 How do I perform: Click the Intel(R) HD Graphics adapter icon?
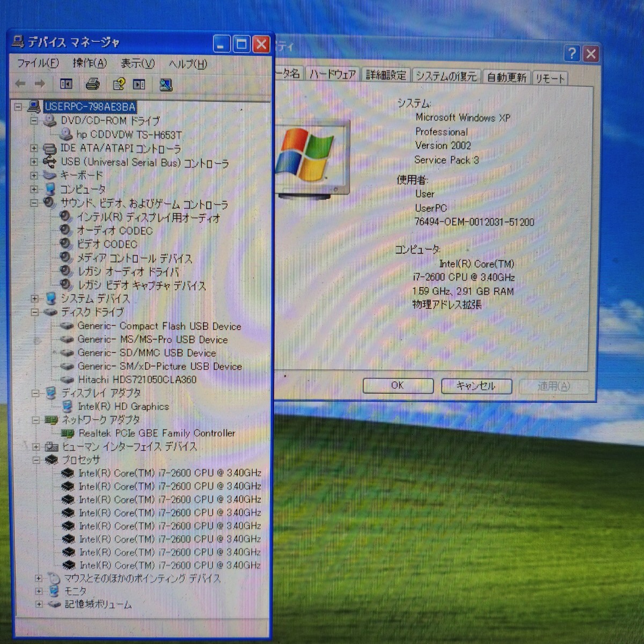(68, 406)
